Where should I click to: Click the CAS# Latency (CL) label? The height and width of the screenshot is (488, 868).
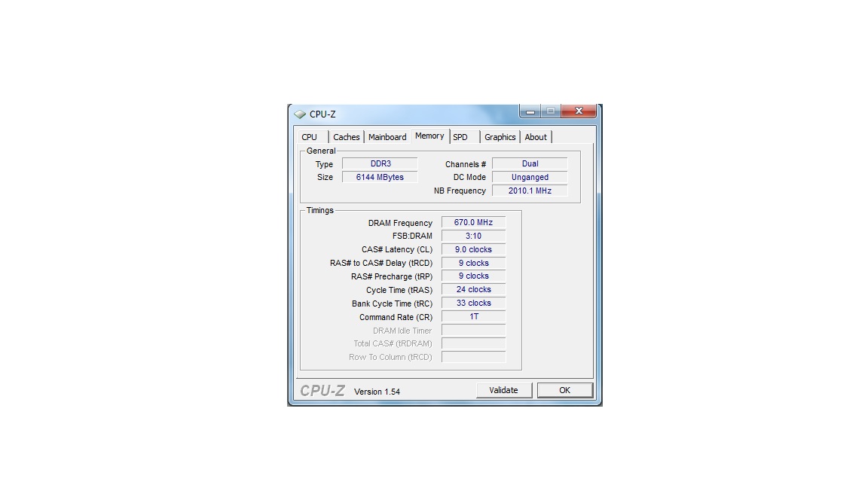(397, 249)
